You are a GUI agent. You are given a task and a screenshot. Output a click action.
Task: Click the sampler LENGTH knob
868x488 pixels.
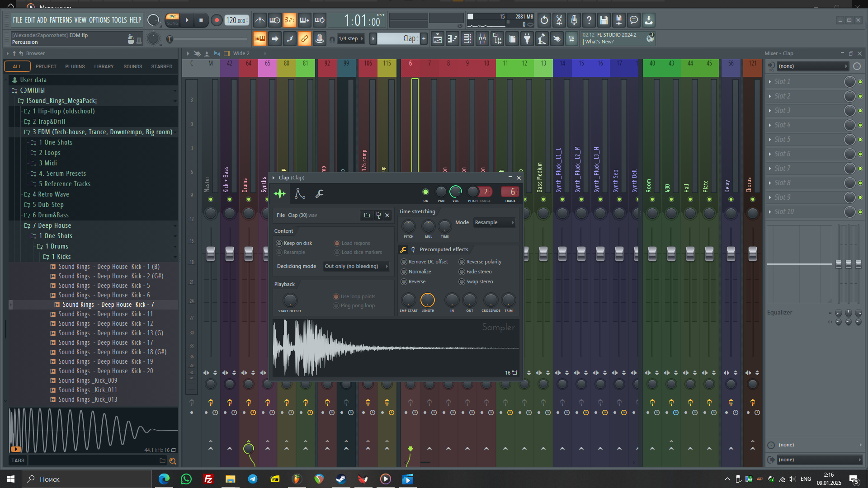(427, 300)
